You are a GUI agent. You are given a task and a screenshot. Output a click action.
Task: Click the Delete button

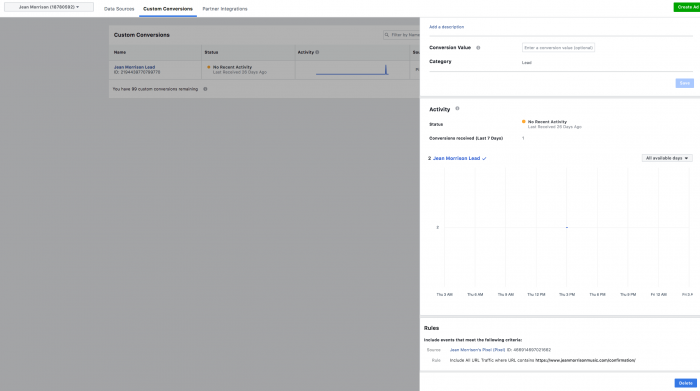pos(685,383)
